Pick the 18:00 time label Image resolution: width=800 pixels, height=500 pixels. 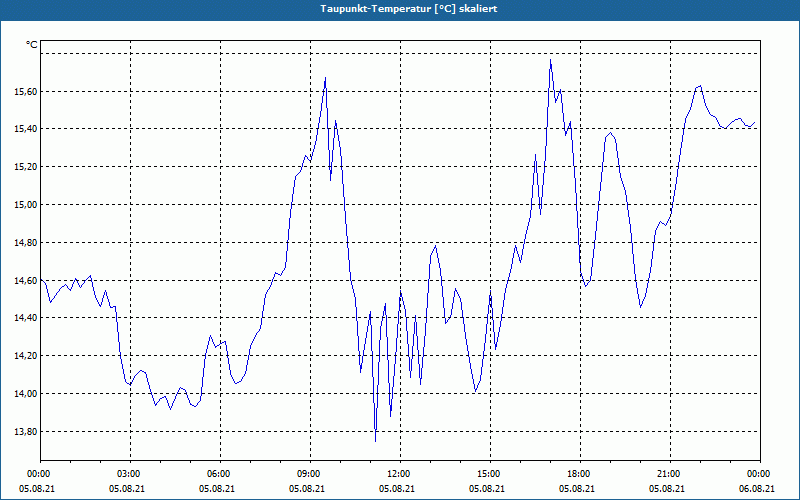click(580, 474)
